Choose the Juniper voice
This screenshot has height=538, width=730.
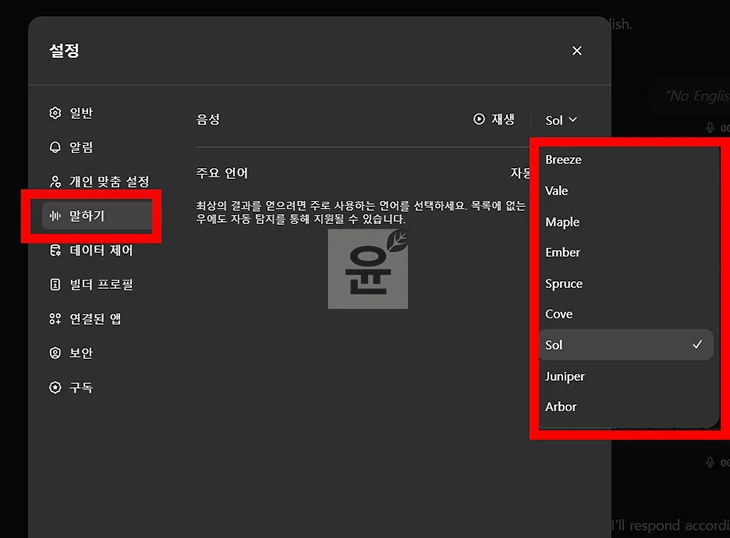click(626, 376)
